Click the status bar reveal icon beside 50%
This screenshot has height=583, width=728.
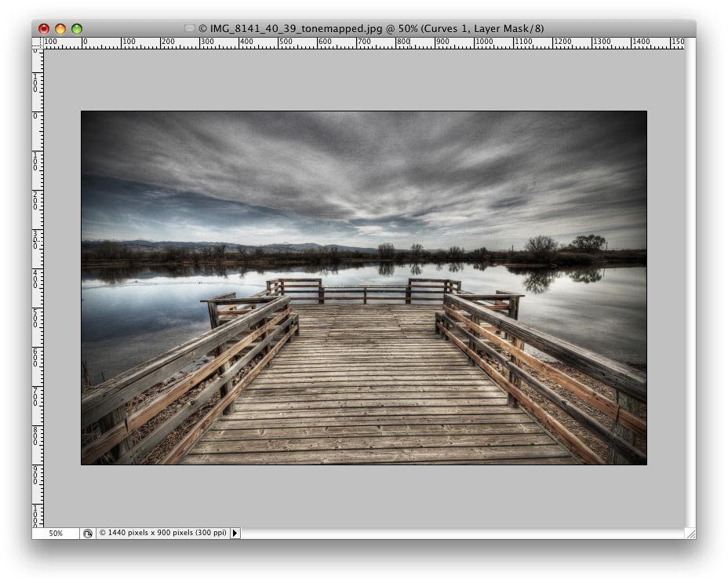click(88, 534)
